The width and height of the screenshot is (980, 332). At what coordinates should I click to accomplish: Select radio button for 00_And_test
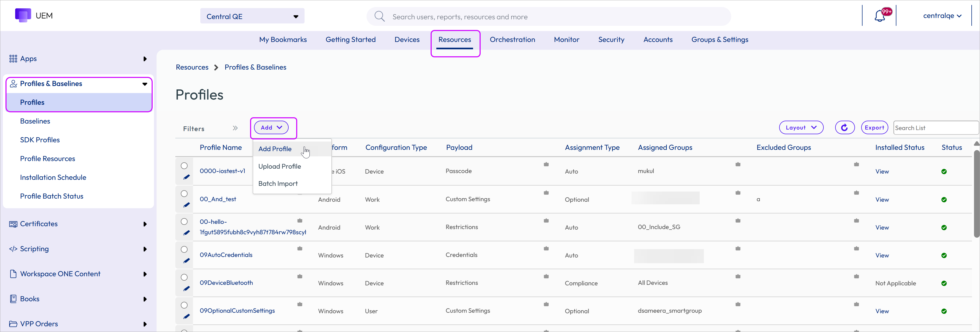(x=184, y=193)
